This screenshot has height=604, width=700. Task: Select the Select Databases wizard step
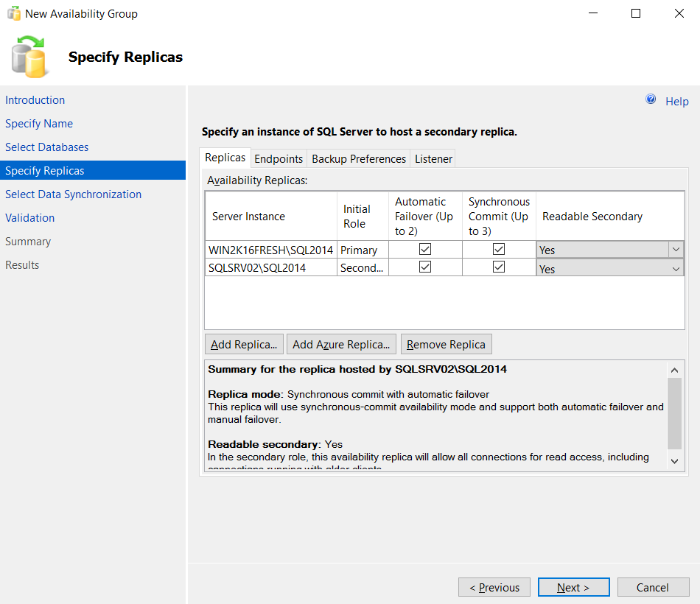(x=46, y=147)
